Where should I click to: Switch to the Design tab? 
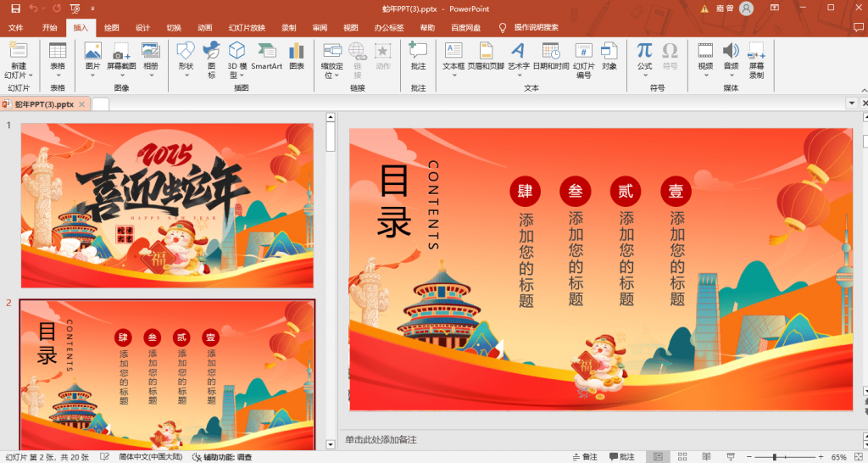click(142, 27)
